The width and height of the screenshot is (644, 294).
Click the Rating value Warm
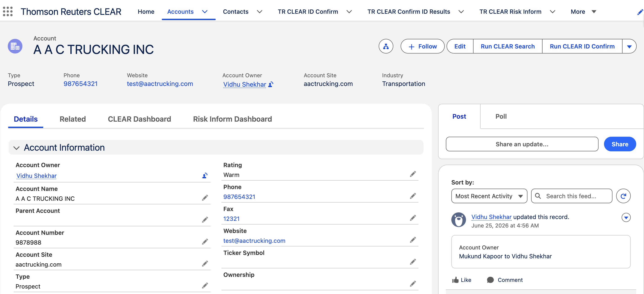(231, 175)
